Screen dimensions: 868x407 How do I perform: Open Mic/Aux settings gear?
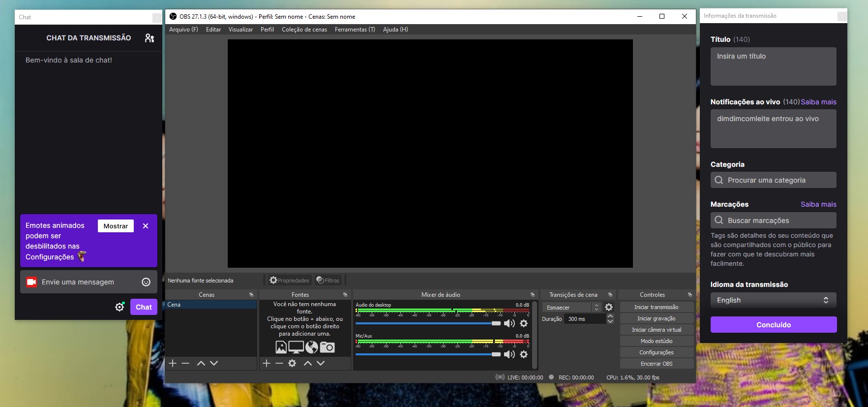coord(524,354)
